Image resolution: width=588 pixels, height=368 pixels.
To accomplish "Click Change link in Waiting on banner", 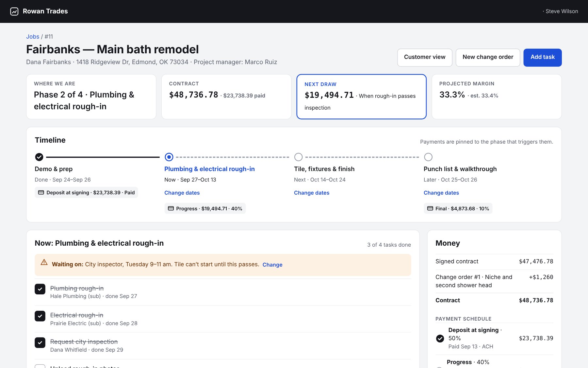I will (272, 265).
